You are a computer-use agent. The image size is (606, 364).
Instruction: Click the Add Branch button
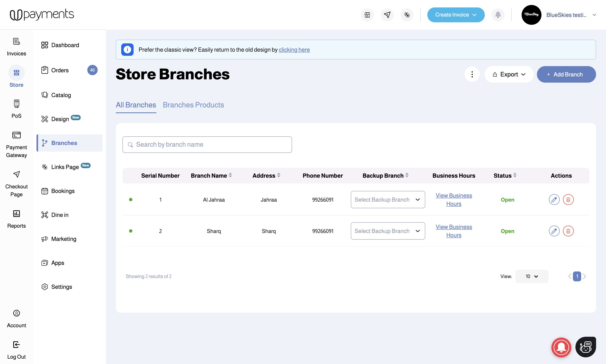[566, 74]
